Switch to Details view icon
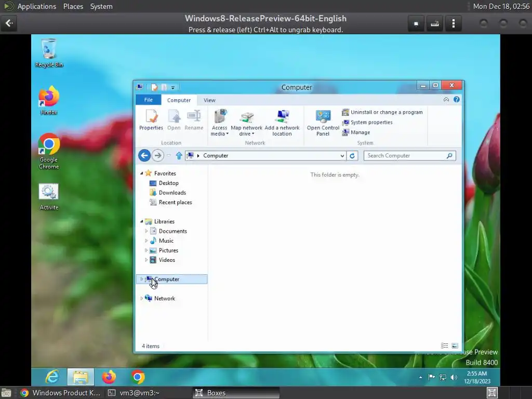 tap(444, 345)
